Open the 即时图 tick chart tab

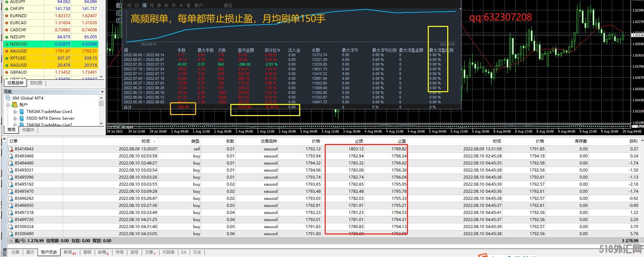(x=36, y=83)
